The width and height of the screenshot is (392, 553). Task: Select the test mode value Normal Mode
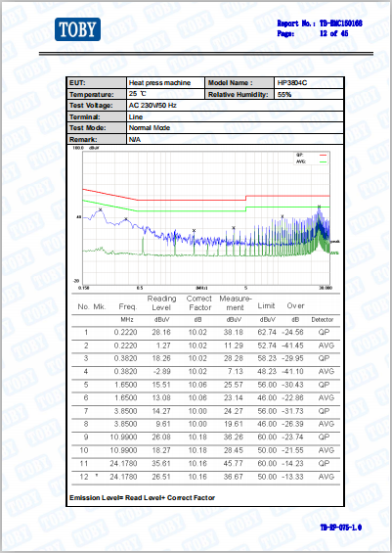tap(150, 127)
